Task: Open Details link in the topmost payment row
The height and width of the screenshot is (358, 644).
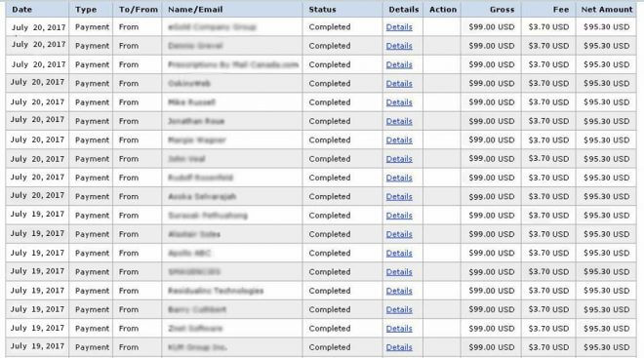Action: [399, 27]
